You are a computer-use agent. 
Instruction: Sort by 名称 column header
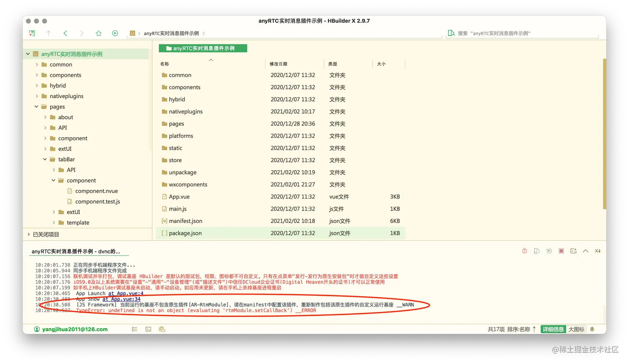pos(165,64)
